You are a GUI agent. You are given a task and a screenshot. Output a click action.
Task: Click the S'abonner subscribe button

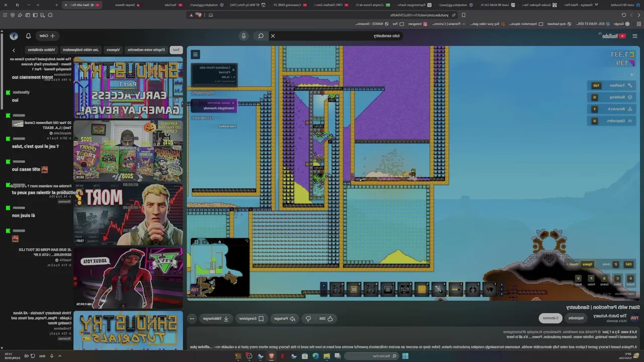coord(550,318)
